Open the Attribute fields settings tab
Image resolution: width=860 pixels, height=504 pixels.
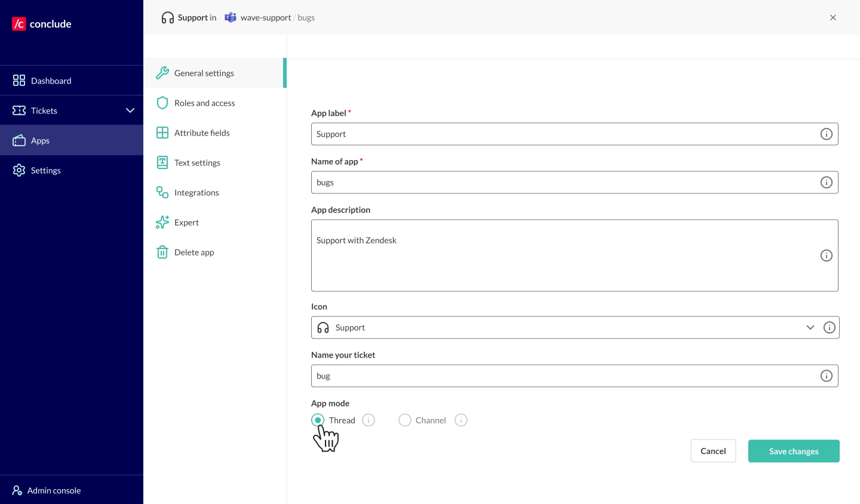[202, 133]
